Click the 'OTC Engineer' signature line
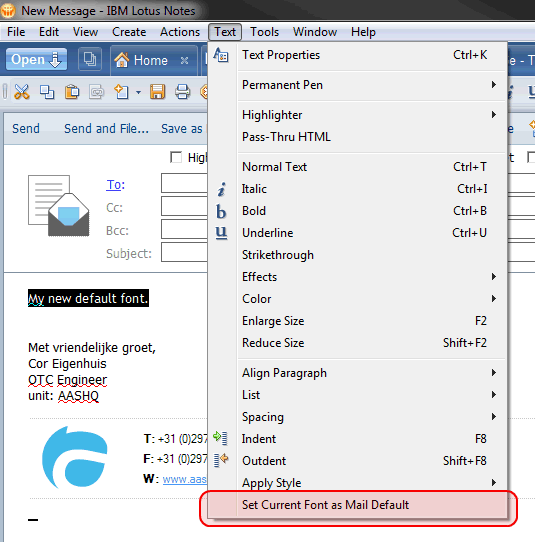This screenshot has height=542, width=535. 68,380
